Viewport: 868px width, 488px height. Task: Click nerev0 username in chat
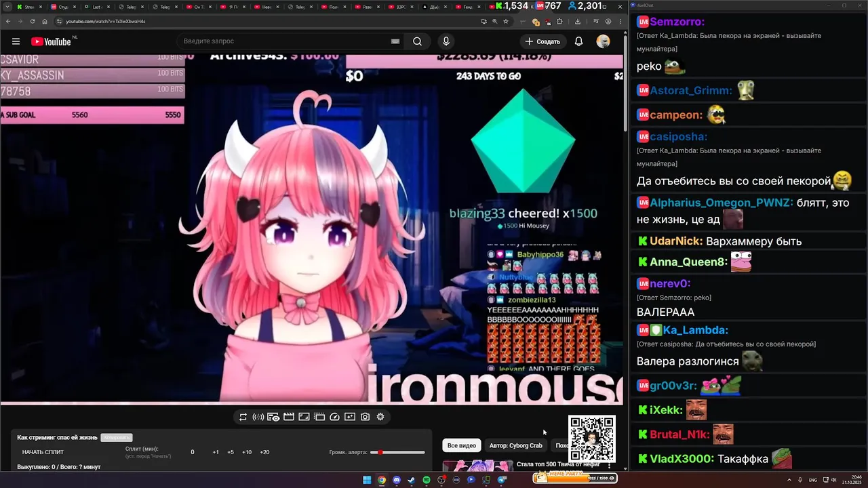670,283
